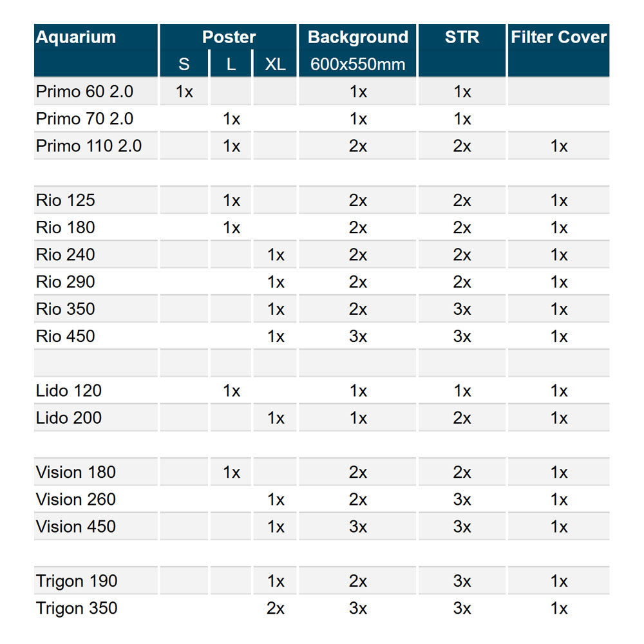Select the Poster L size subheader
644x644 pixels.
pos(231,64)
